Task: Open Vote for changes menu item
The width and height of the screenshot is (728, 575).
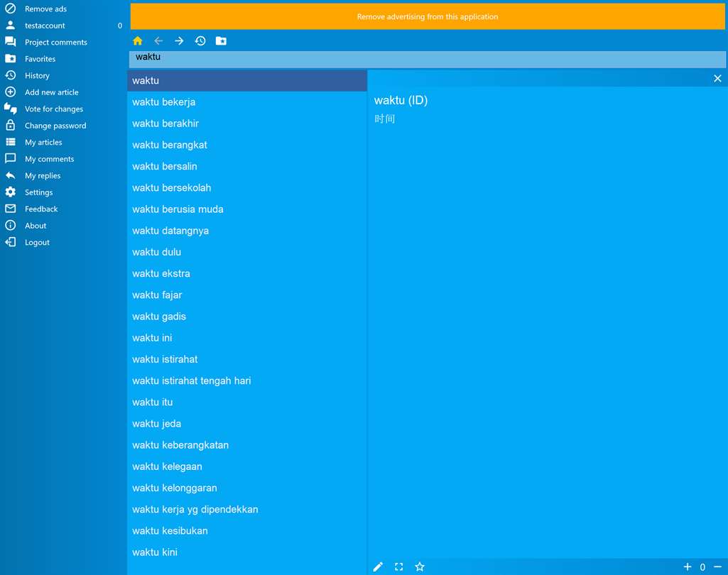Action: click(x=54, y=109)
